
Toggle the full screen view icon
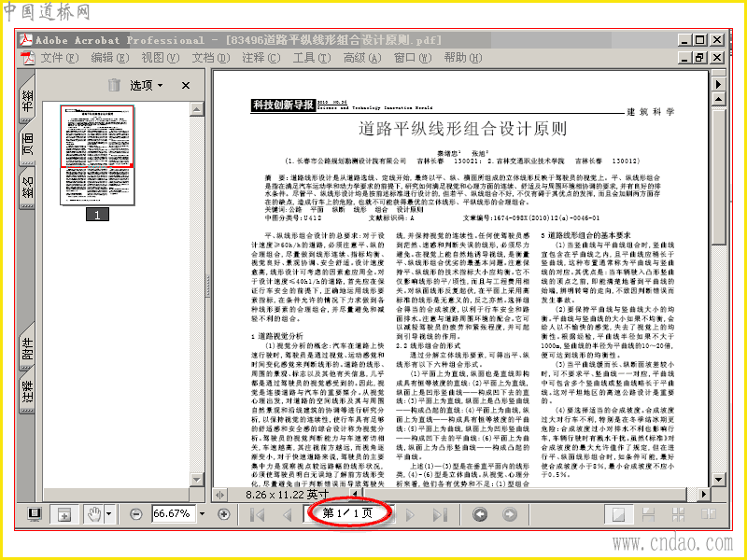(x=35, y=513)
